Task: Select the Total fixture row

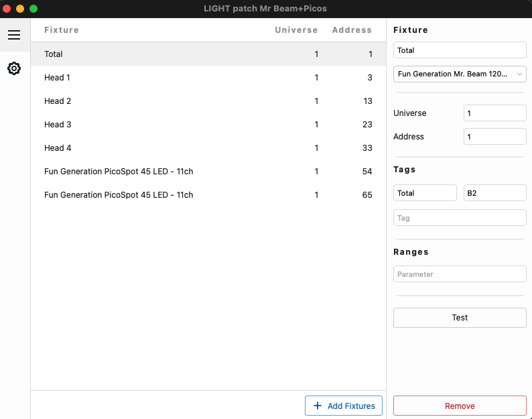Action: pos(208,54)
